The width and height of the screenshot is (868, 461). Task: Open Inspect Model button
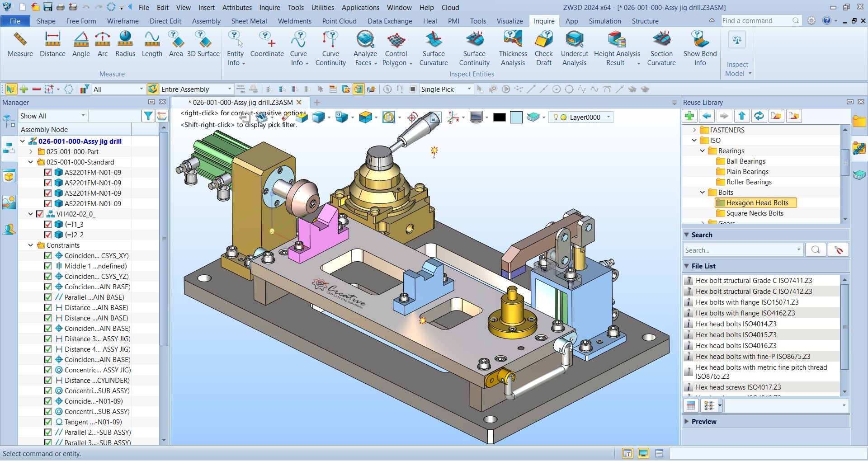[737, 54]
